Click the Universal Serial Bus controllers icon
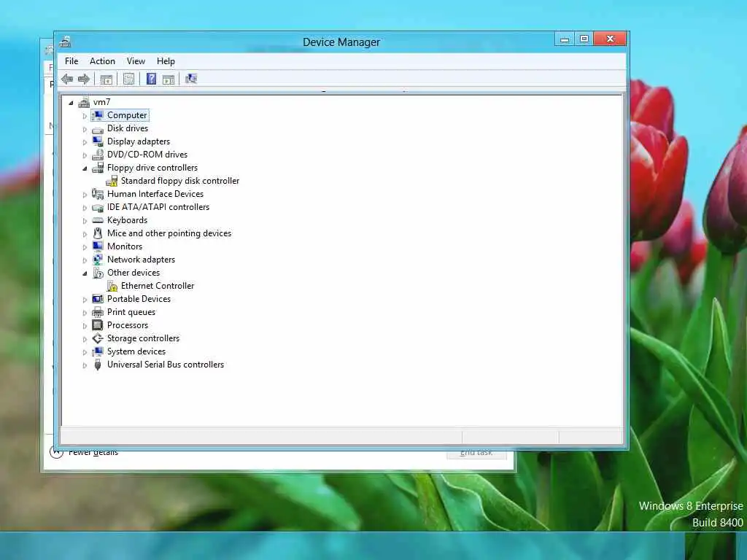The width and height of the screenshot is (747, 560). click(98, 365)
